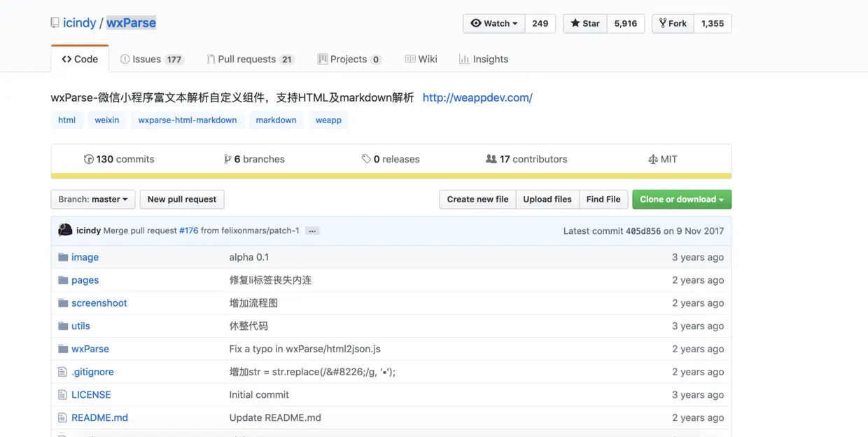868x437 pixels.
Task: Open the 17 contributors link
Action: (526, 160)
